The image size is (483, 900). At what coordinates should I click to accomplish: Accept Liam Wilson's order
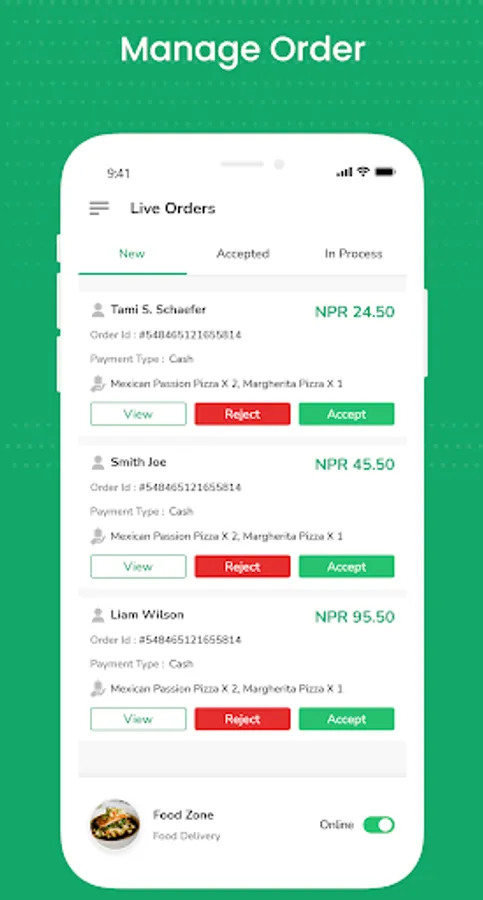click(x=346, y=719)
